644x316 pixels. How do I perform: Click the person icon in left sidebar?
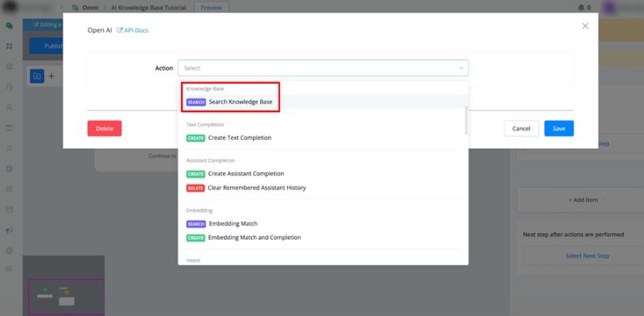pyautogui.click(x=9, y=107)
